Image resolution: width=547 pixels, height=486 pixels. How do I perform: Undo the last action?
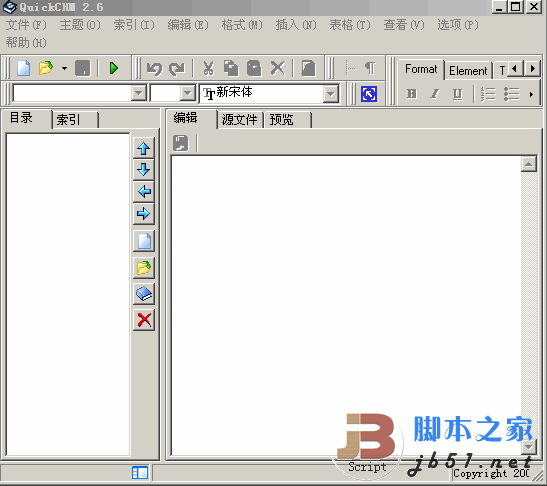[154, 69]
